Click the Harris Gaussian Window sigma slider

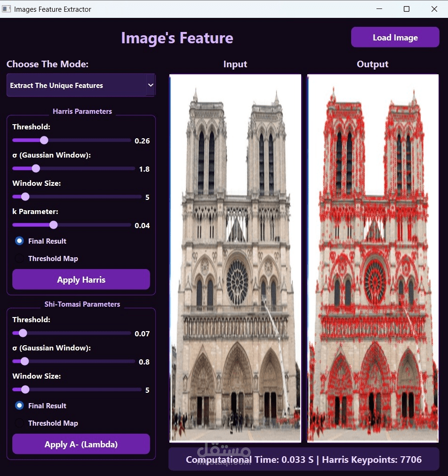(x=73, y=168)
